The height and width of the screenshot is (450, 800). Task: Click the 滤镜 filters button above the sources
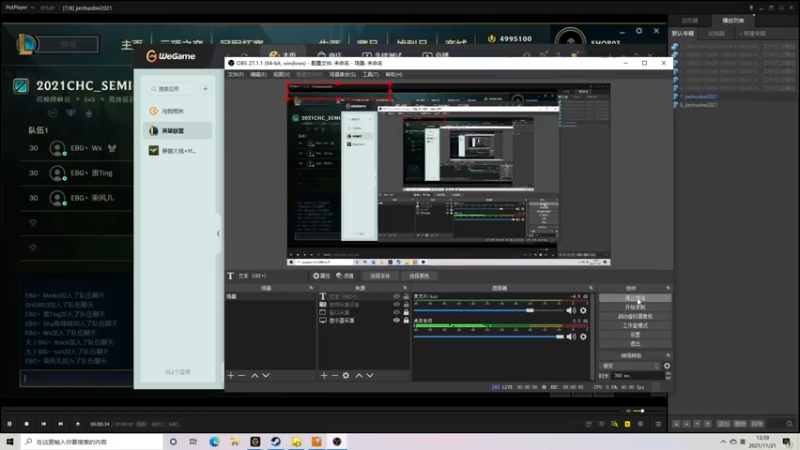pyautogui.click(x=345, y=276)
